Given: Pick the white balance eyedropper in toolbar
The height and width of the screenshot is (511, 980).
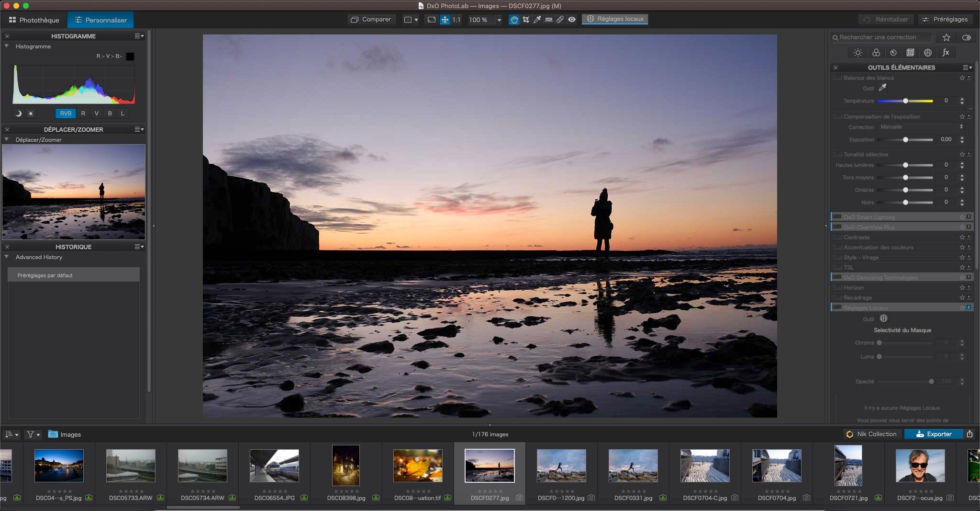Looking at the screenshot, I should tap(537, 20).
